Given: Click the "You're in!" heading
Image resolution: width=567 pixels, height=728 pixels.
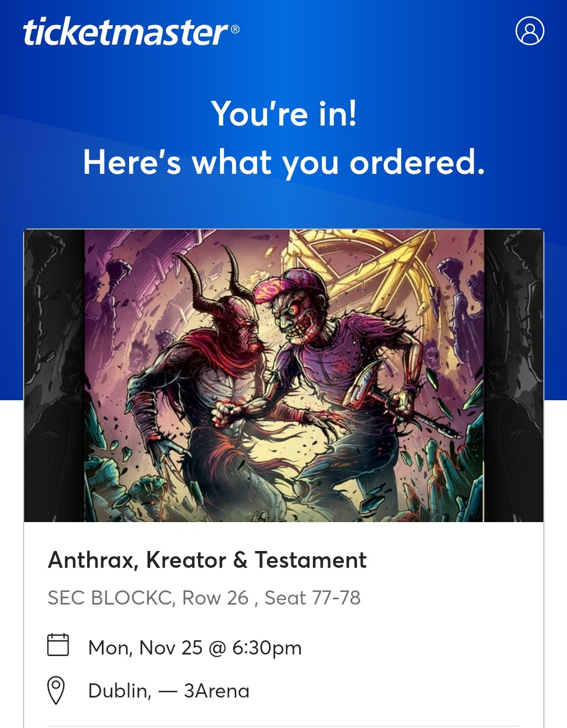Looking at the screenshot, I should pyautogui.click(x=284, y=113).
